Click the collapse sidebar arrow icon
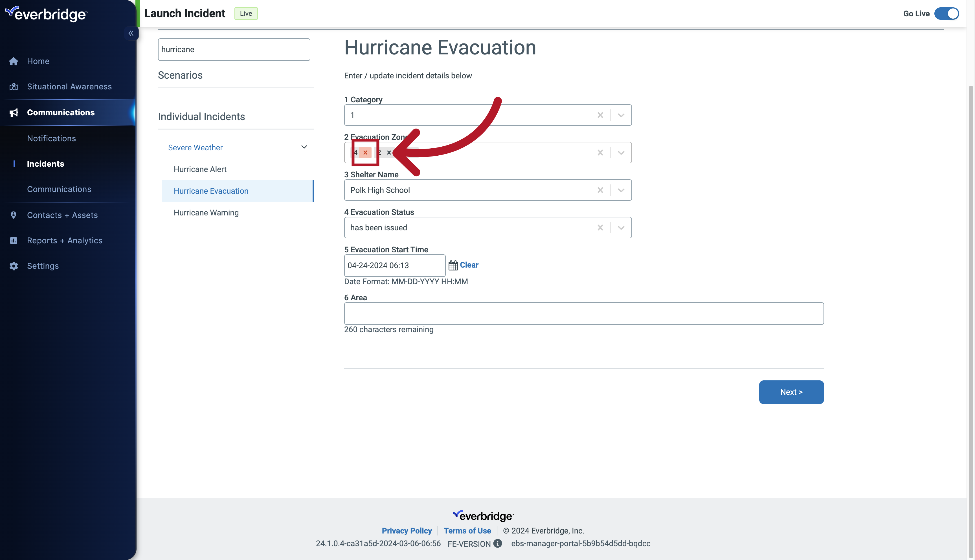Viewport: 975px width, 560px height. (131, 33)
